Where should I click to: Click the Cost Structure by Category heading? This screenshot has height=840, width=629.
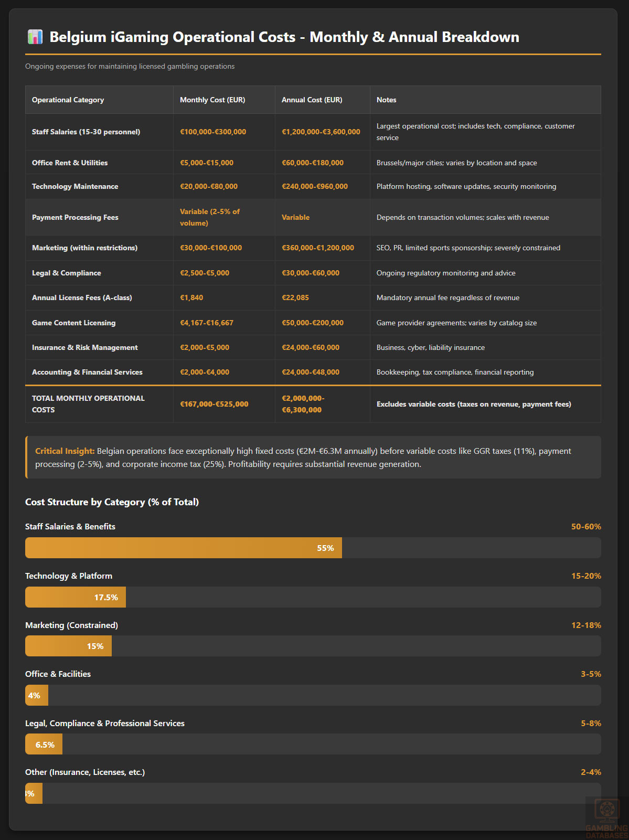(x=112, y=502)
